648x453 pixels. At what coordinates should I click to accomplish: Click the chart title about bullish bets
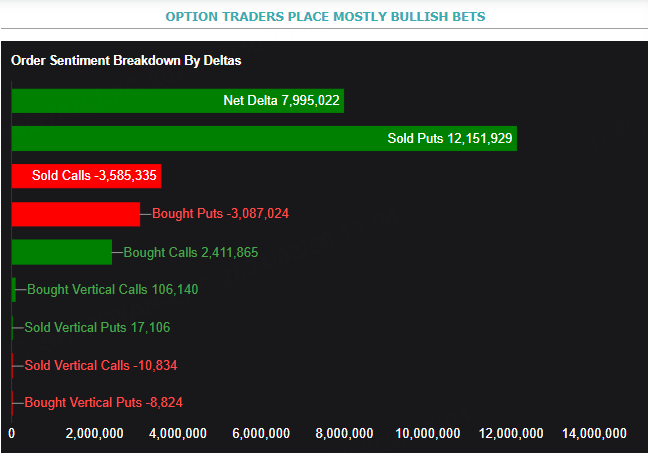pyautogui.click(x=324, y=16)
